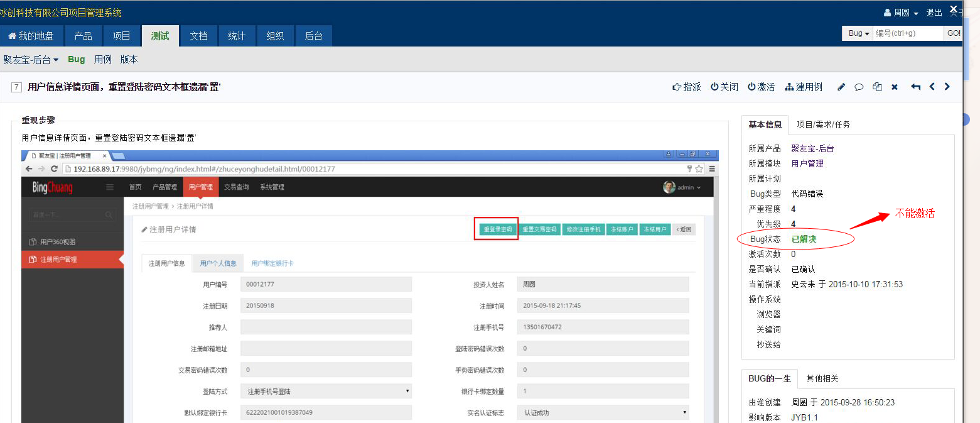Click the return-arrow back to list icon
The width and height of the screenshot is (980, 423).
pos(915,87)
